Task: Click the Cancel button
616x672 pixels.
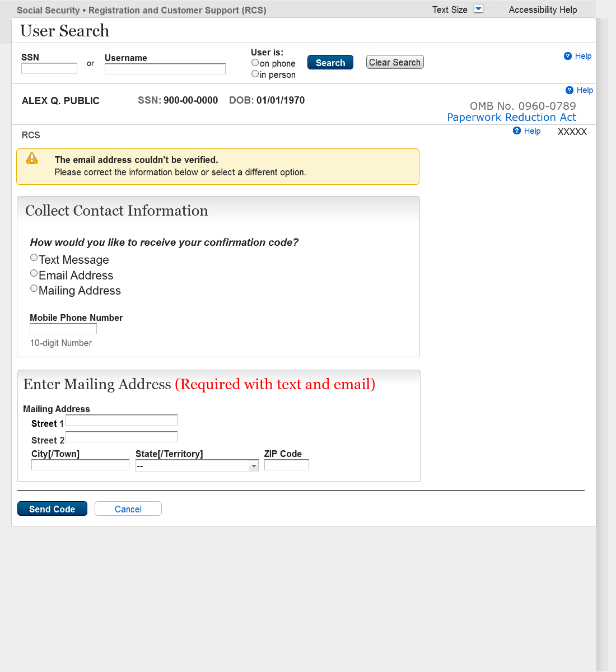Action: click(x=128, y=508)
